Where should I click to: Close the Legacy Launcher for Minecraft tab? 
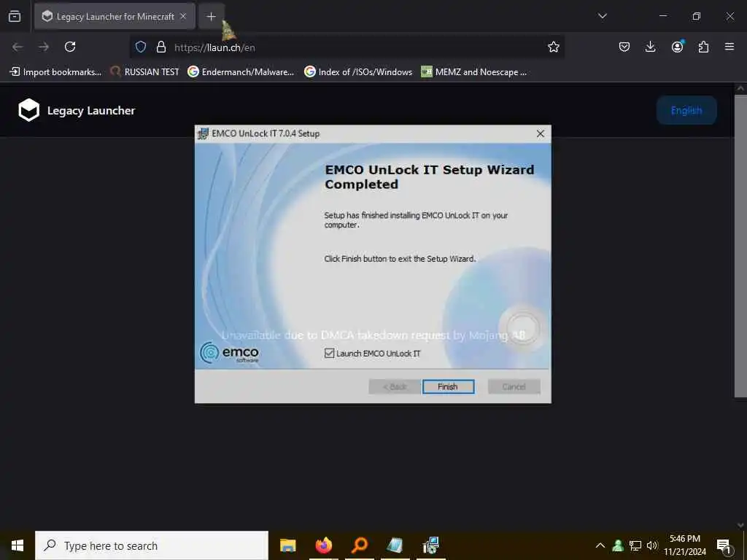point(183,17)
